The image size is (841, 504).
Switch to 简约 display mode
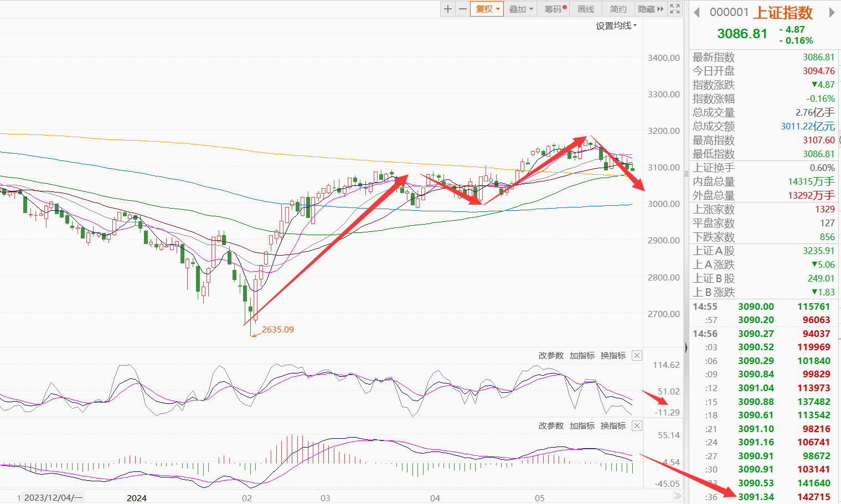[x=618, y=9]
